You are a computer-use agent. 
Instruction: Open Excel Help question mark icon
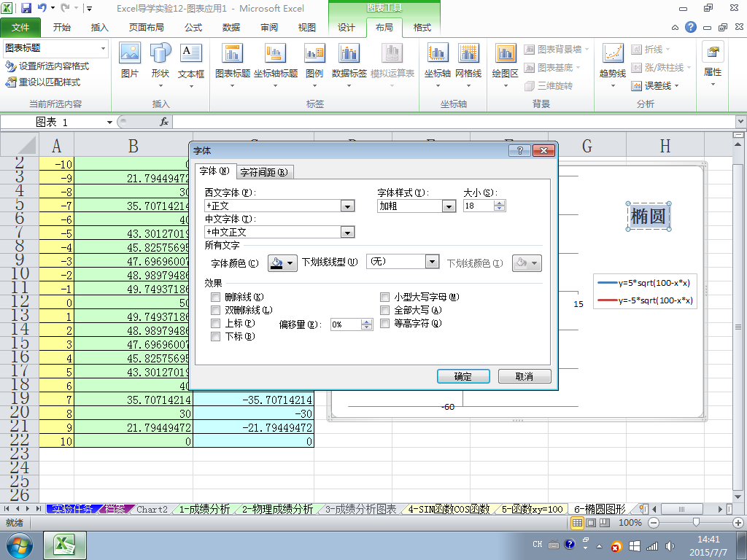[x=691, y=27]
